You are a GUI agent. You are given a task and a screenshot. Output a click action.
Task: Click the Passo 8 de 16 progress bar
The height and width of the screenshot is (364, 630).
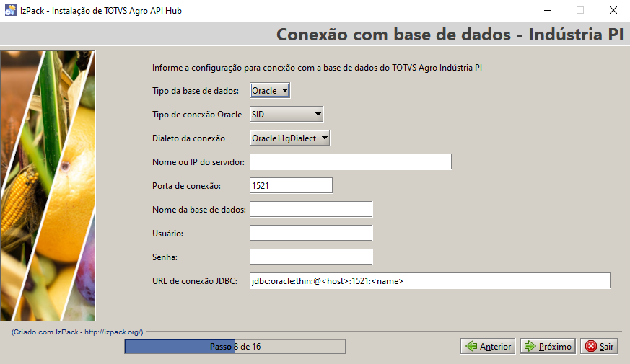point(235,347)
